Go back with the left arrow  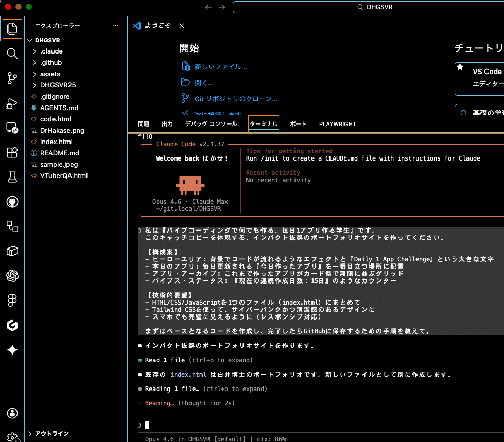coord(208,7)
